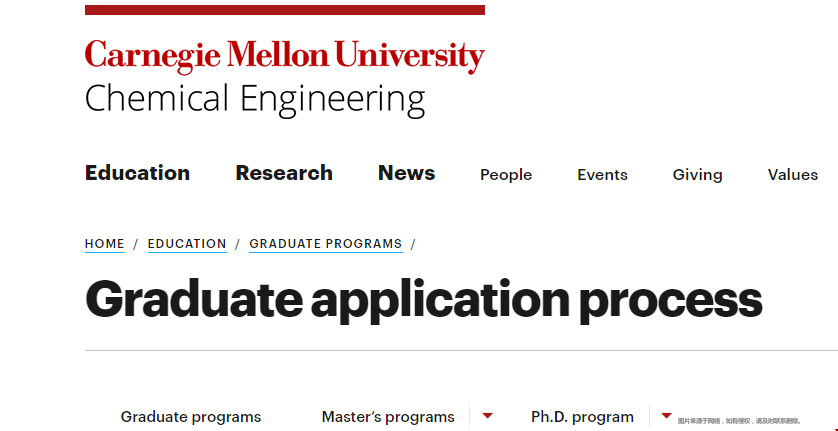838x431 pixels.
Task: Open the Chemical Engineering department title
Action: (255, 100)
